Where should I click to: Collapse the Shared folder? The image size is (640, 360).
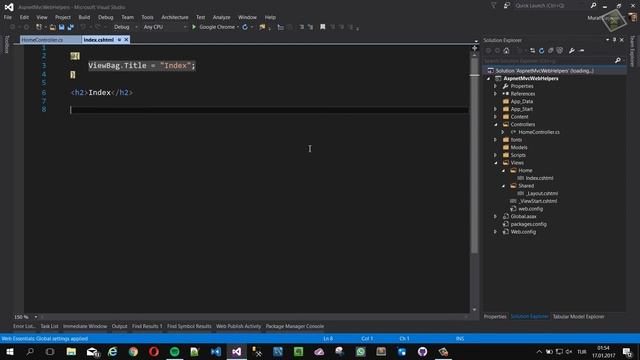[x=503, y=186]
